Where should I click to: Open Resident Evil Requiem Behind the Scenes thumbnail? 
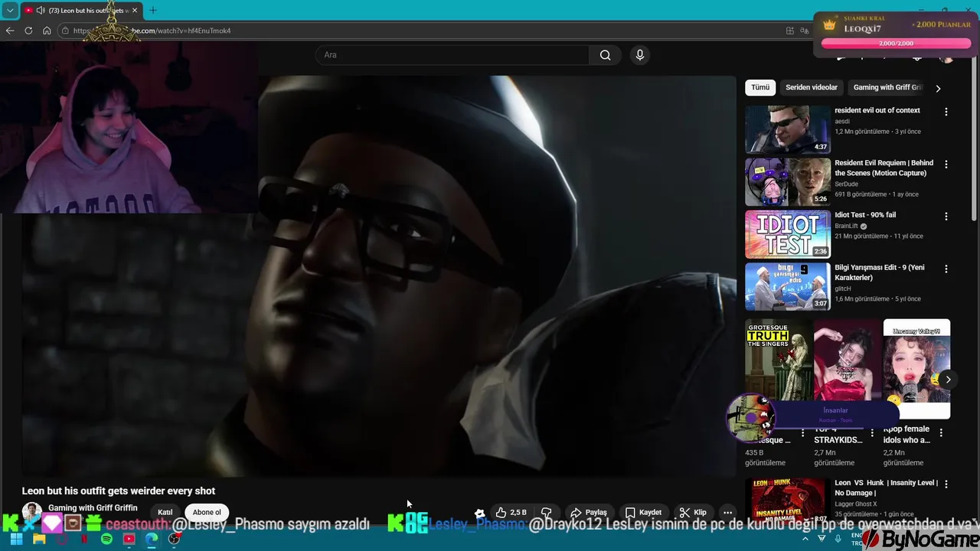788,181
